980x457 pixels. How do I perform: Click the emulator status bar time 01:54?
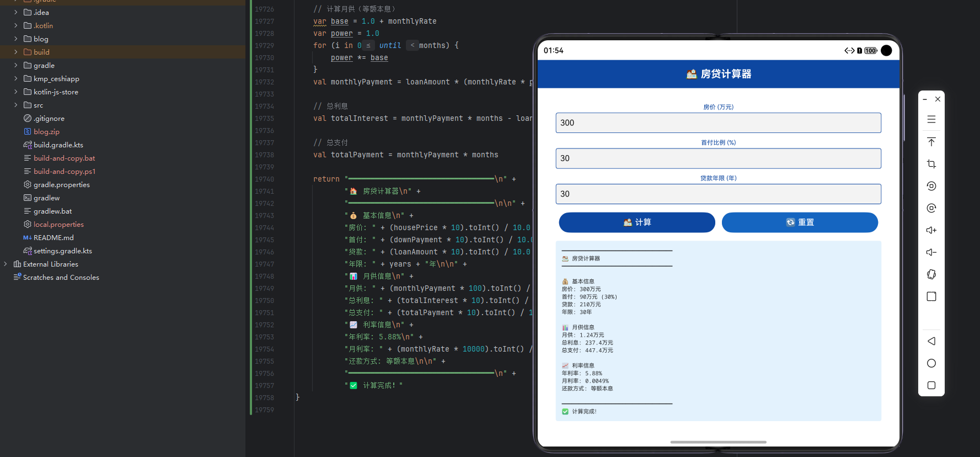(x=554, y=51)
